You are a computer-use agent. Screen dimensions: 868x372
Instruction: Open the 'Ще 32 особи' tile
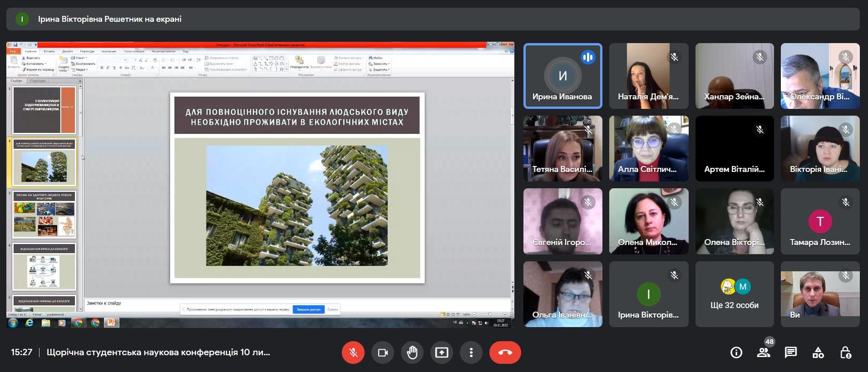735,294
